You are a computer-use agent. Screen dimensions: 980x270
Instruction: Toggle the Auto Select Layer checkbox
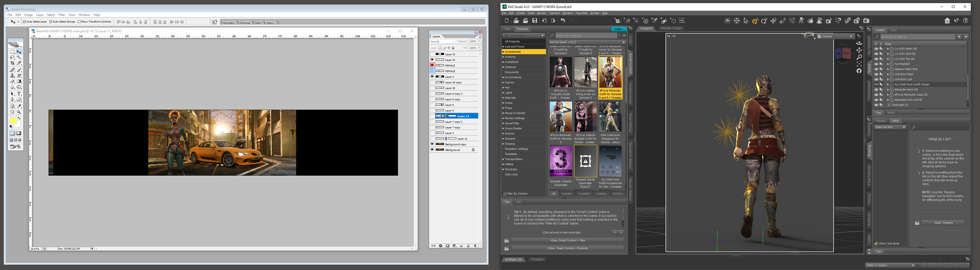coord(25,22)
